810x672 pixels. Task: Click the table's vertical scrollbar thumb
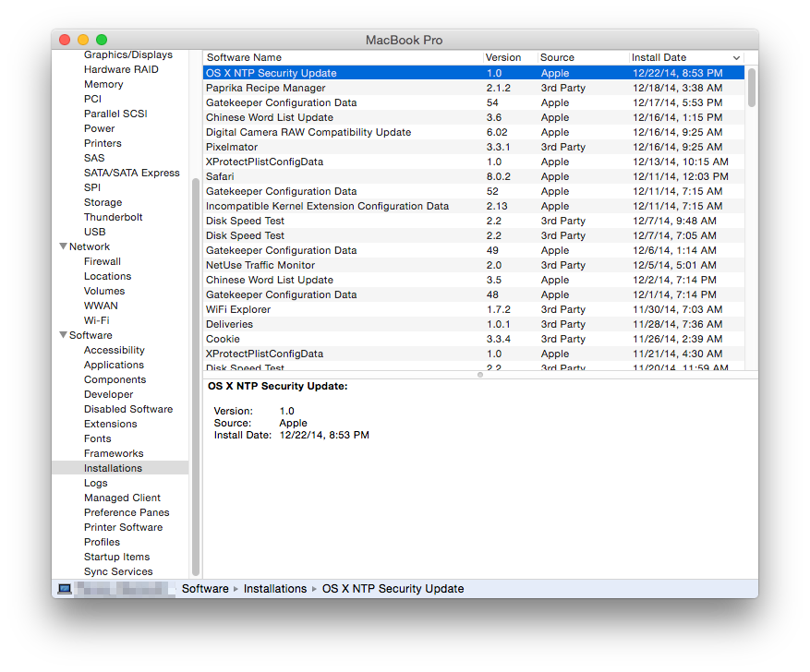[x=752, y=88]
